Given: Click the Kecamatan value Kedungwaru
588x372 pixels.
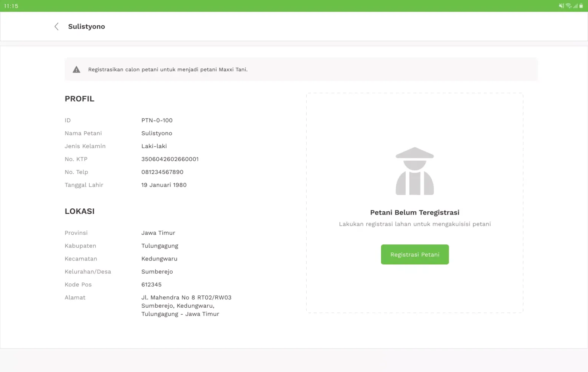Looking at the screenshot, I should click(159, 259).
